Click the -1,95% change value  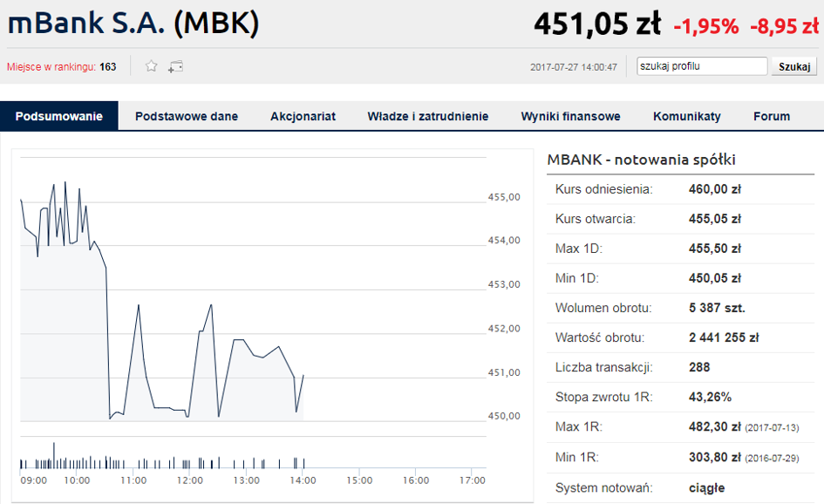[x=705, y=26]
